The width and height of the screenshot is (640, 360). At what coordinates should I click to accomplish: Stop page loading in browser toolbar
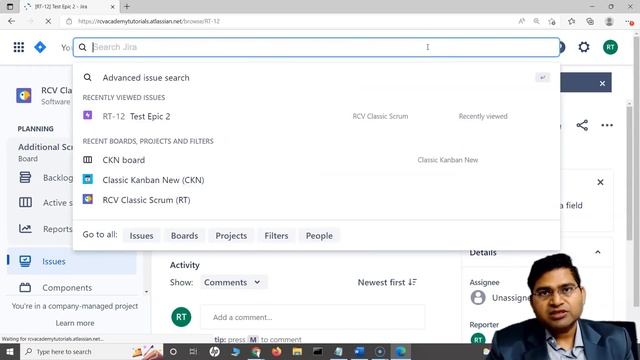click(x=48, y=21)
